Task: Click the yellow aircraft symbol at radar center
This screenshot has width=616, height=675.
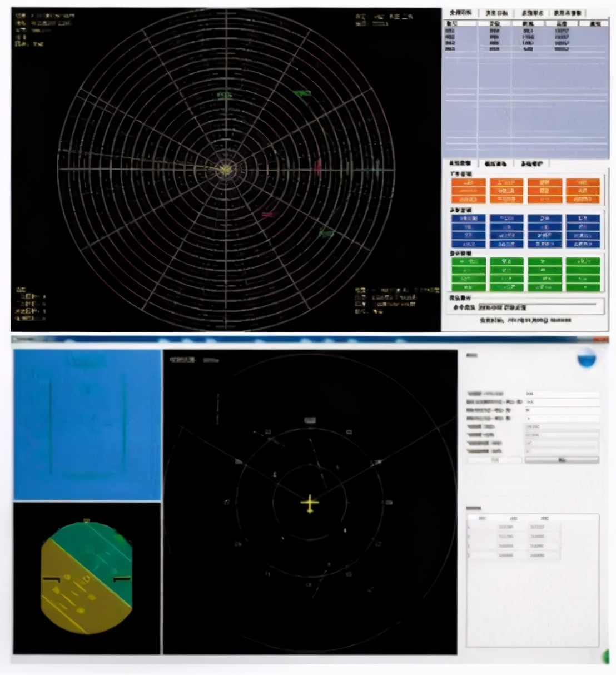Action: pyautogui.click(x=310, y=504)
